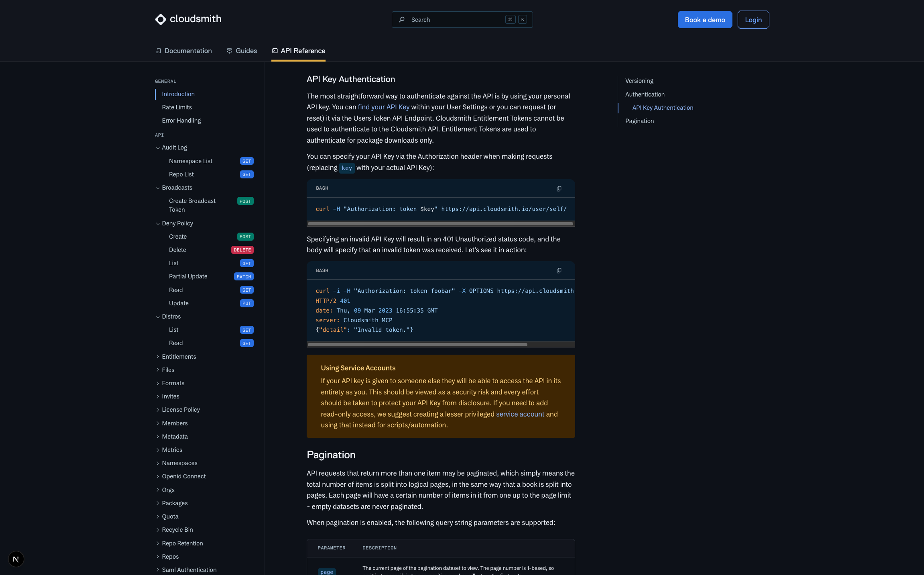This screenshot has height=575, width=924.
Task: Select Introduction in sidebar
Action: coord(178,94)
